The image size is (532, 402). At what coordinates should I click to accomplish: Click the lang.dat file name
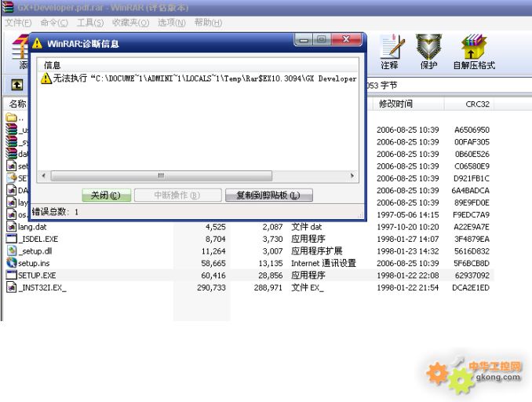[33, 227]
